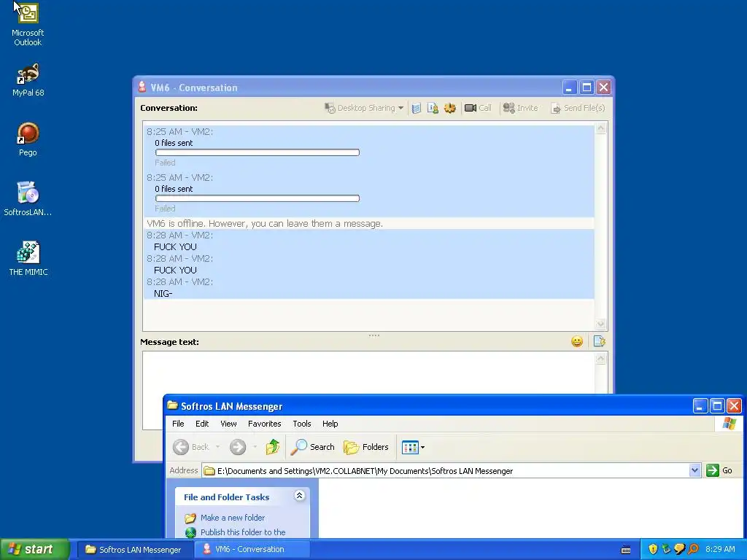Open View menu in Explorer window

[x=228, y=424]
